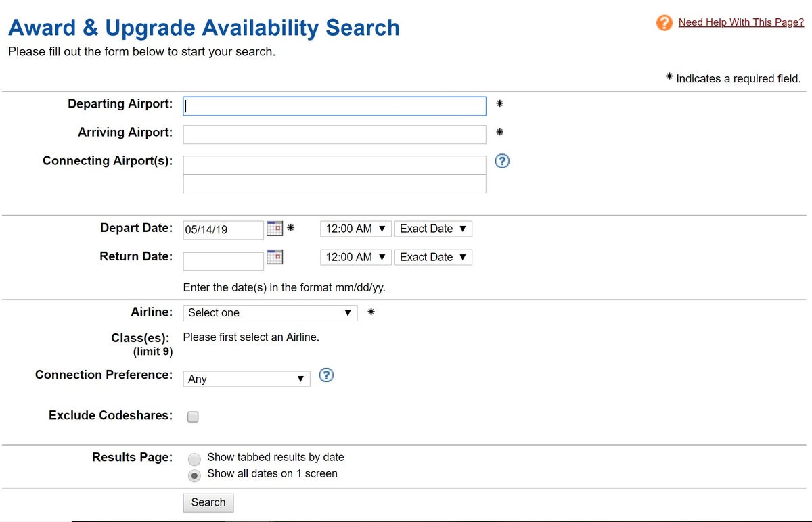Click the first Connecting Airport field
The height and width of the screenshot is (522, 812).
point(334,164)
